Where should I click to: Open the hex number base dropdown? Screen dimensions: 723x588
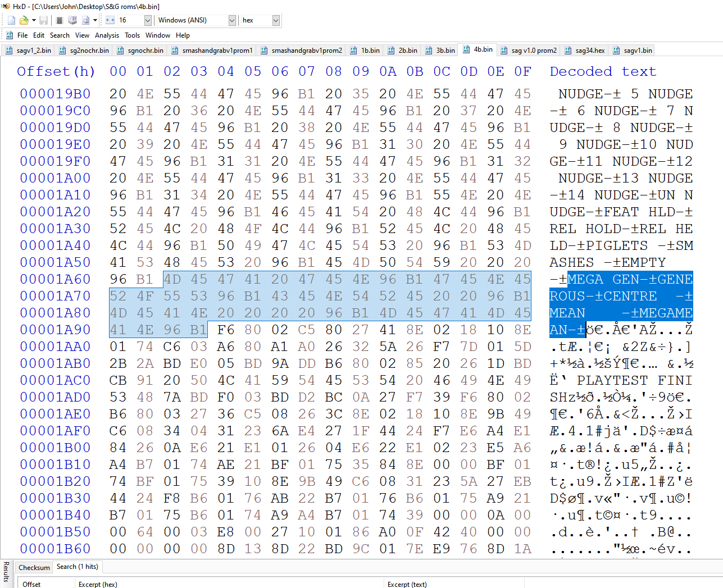[x=276, y=20]
